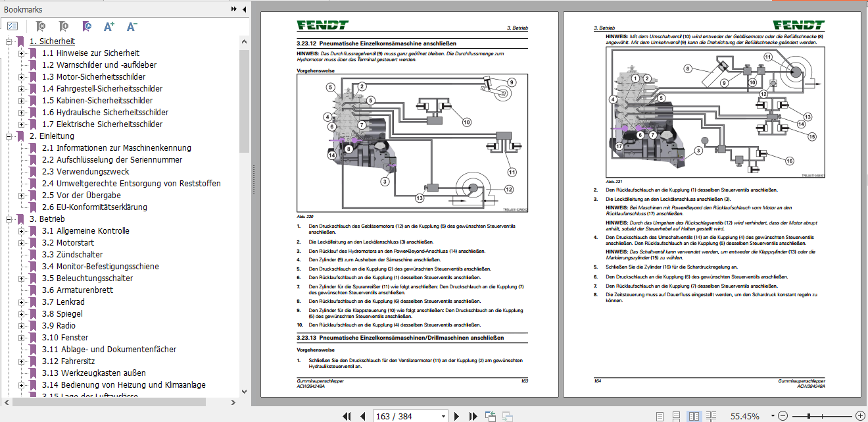Collapse the Bookmarks pane with left arrow
The height and width of the screenshot is (422, 868).
[245, 9]
